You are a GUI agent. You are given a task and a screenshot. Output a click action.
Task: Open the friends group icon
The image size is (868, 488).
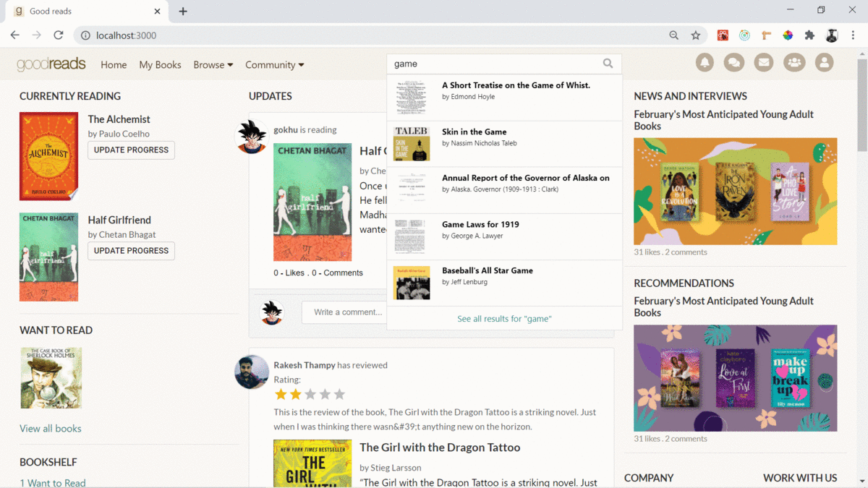coord(794,63)
